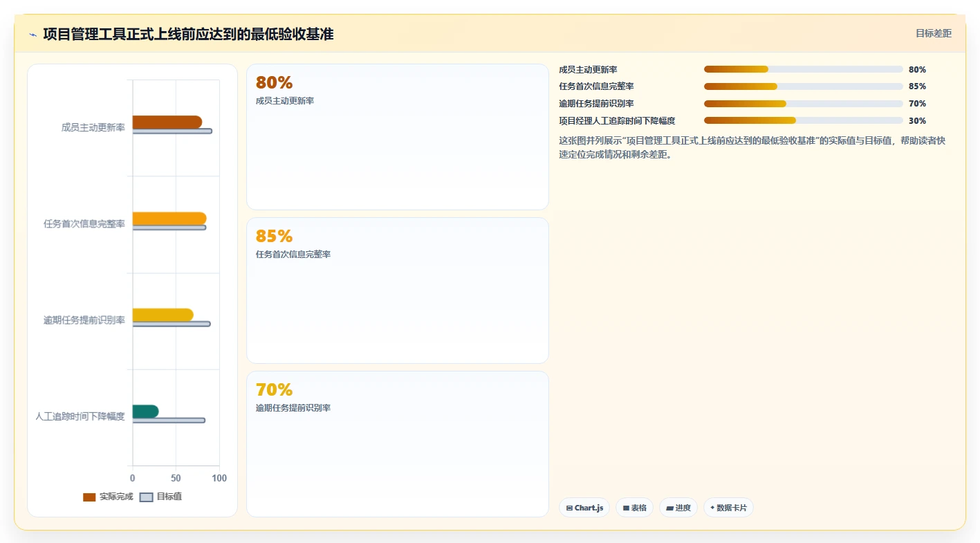The image size is (980, 543).
Task: Click the 成员主动更新率 label in the progress list
Action: pos(588,69)
